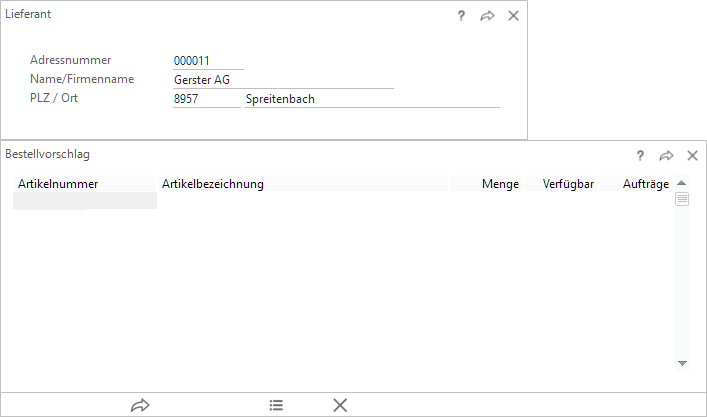Click the empty Artikelnummer cell in first row
This screenshot has width=707, height=417.
(x=85, y=201)
